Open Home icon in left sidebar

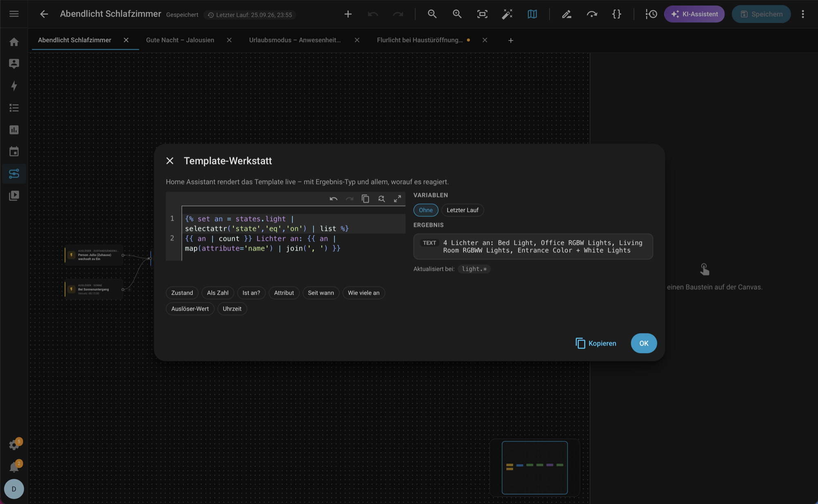(x=14, y=42)
